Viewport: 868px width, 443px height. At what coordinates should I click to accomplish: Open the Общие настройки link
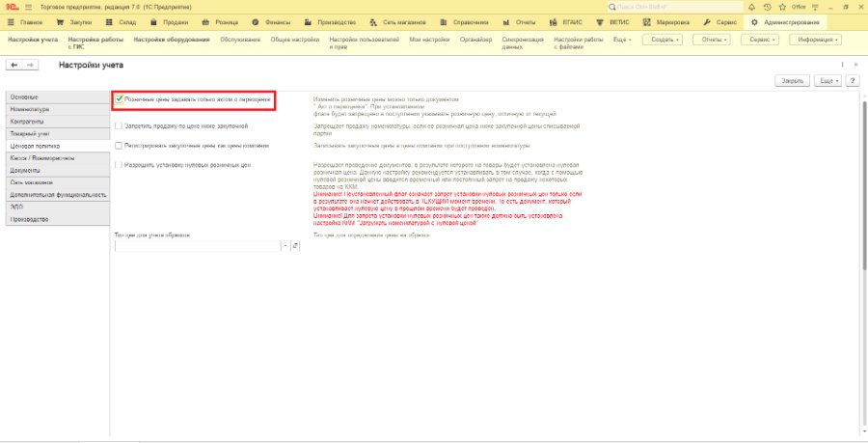click(x=295, y=40)
